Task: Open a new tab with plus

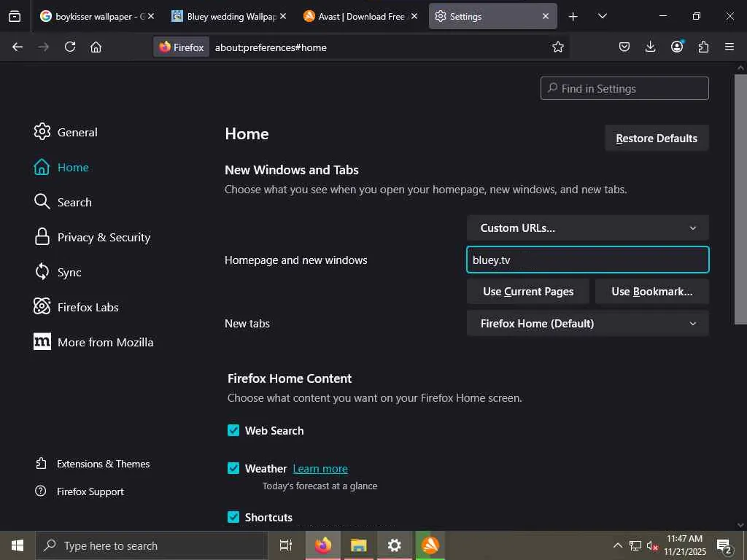Action: (573, 16)
